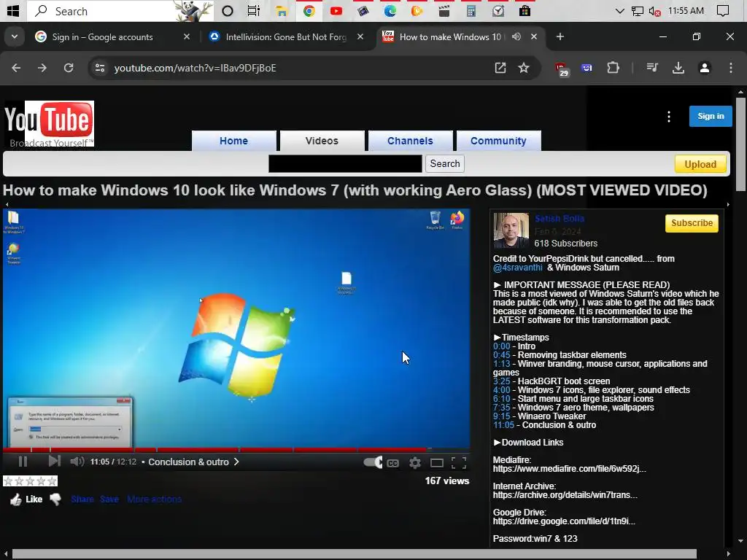Jump to 9:15 Winaero Tweaker timestamp
The image size is (747, 560).
(x=501, y=416)
